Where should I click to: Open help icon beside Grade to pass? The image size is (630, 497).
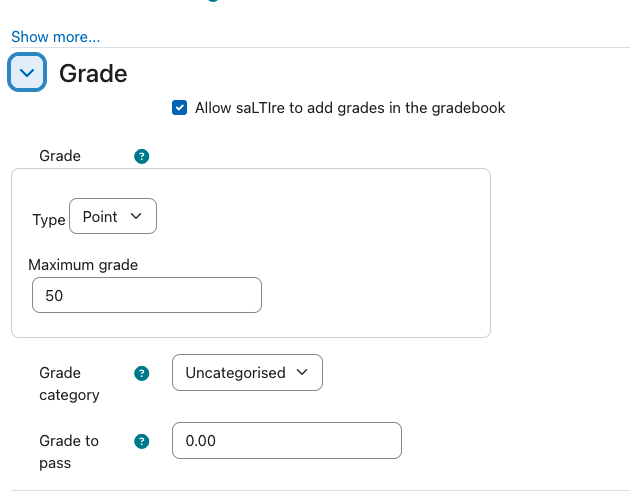[141, 441]
